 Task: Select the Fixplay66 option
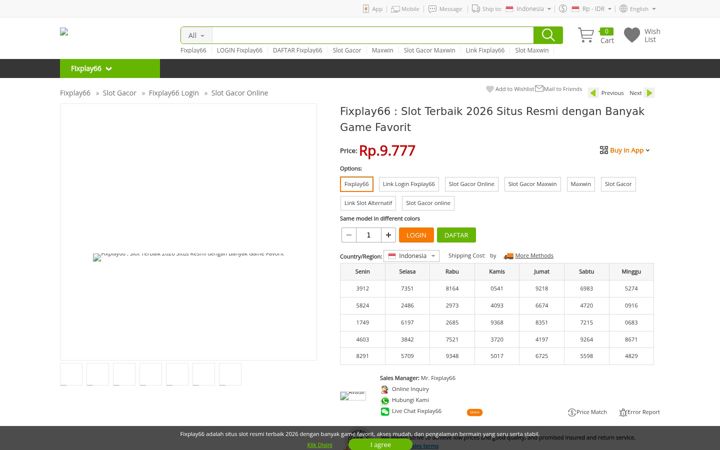(x=356, y=184)
